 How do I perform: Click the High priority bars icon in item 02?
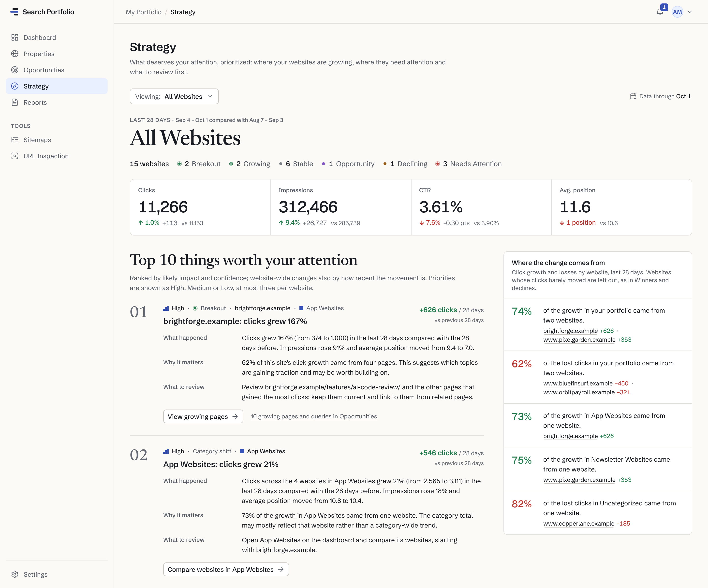click(x=166, y=451)
